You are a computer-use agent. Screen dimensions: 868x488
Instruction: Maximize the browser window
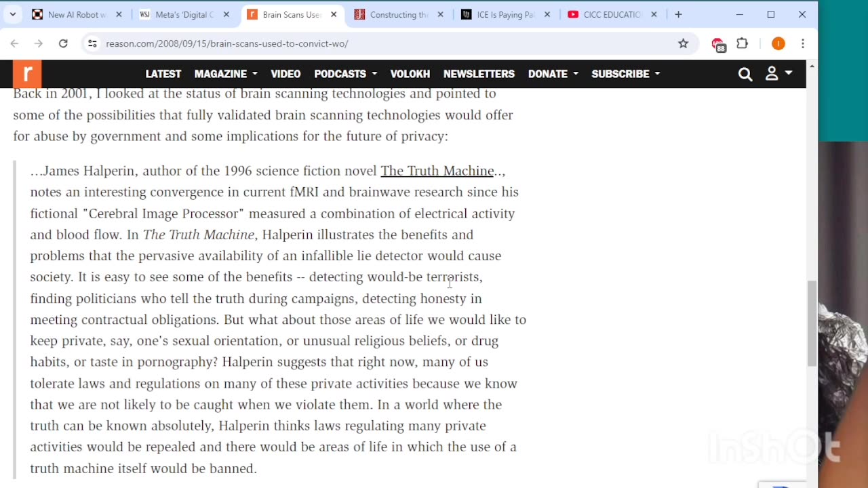[x=771, y=14]
